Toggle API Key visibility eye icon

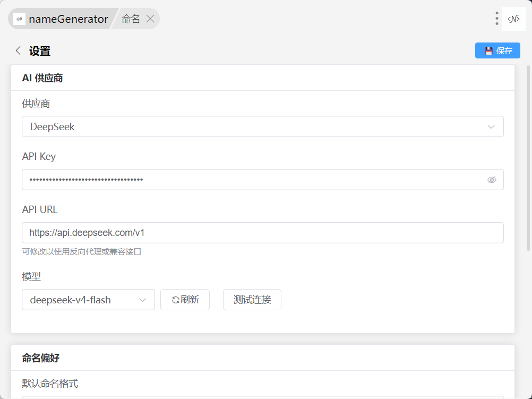pyautogui.click(x=492, y=180)
